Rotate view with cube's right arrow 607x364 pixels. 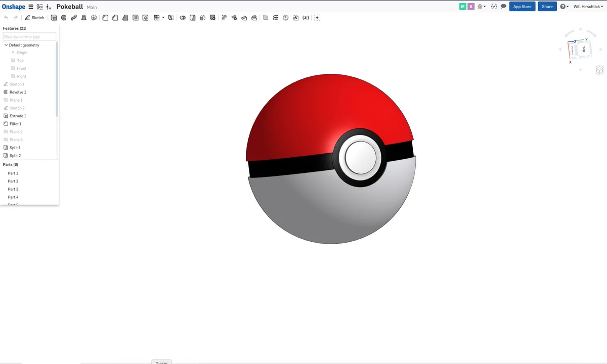pyautogui.click(x=601, y=50)
